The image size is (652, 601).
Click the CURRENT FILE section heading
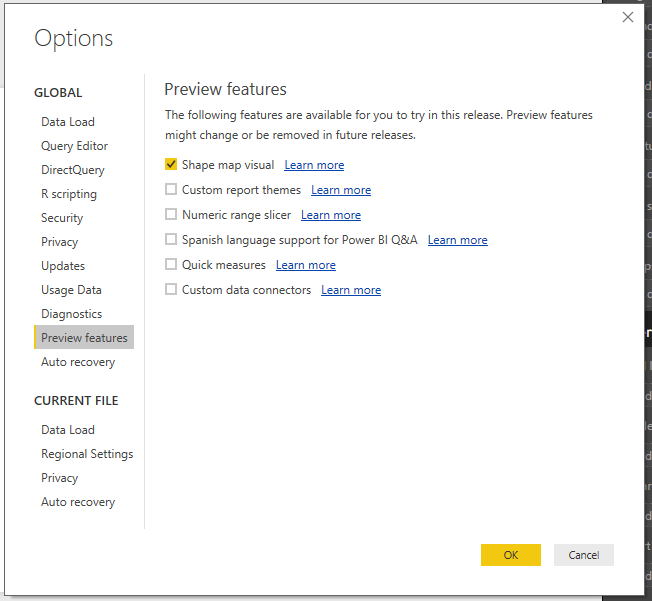tap(76, 401)
